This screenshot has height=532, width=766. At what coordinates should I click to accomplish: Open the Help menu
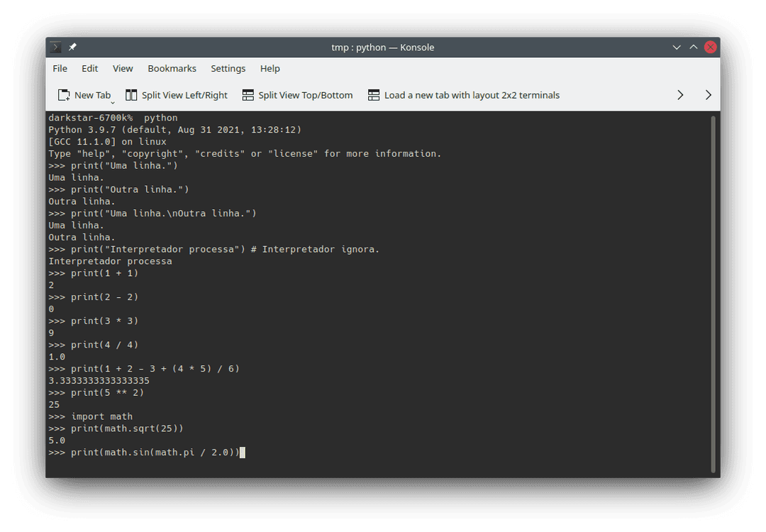point(270,68)
